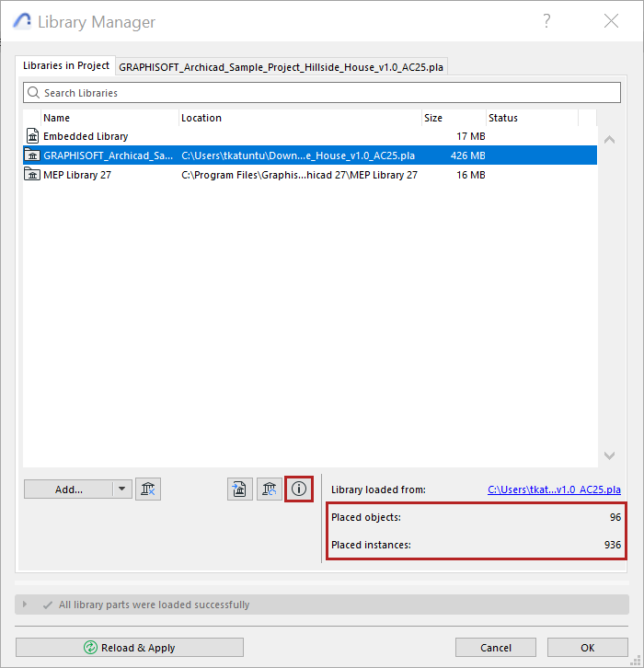The image size is (644, 668).
Task: Click the embed selected library icon
Action: pos(240,489)
